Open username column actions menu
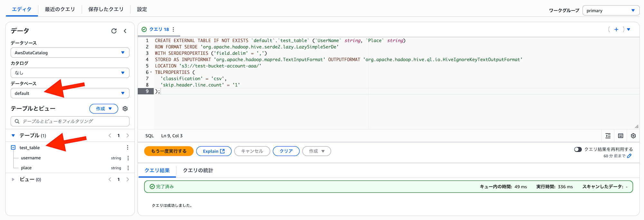The width and height of the screenshot is (644, 220). click(128, 158)
